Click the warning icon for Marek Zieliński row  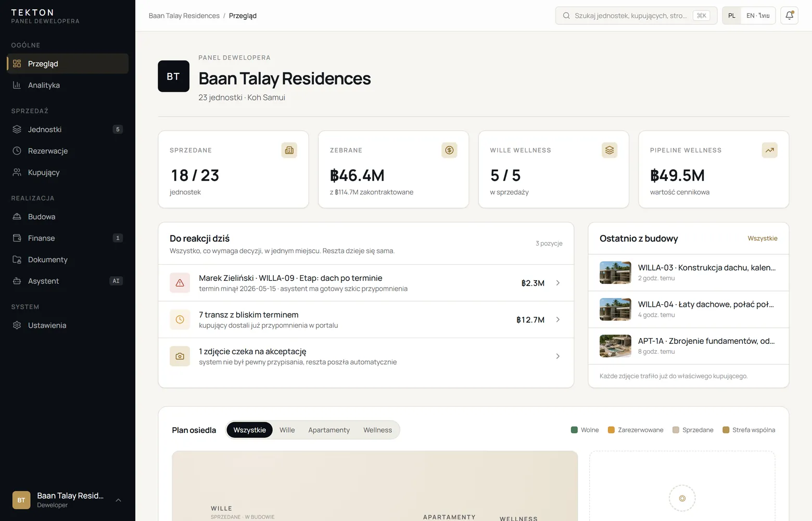[180, 283]
